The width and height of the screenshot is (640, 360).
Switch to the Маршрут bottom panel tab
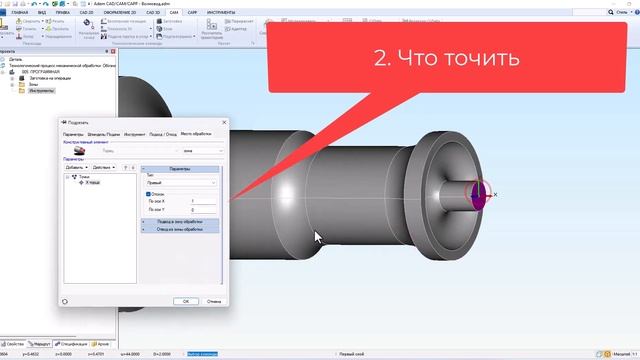point(39,344)
